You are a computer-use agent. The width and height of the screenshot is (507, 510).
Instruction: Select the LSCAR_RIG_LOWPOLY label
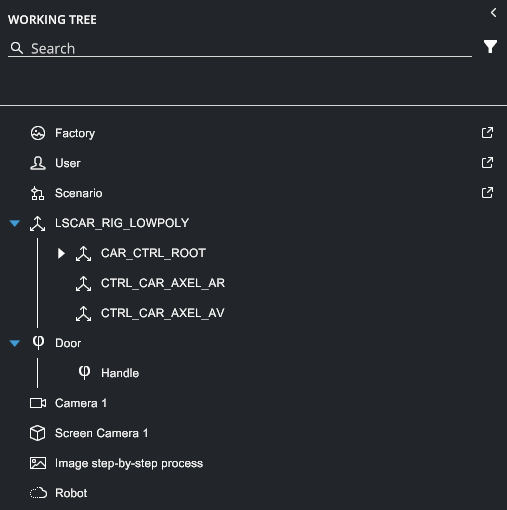point(122,223)
